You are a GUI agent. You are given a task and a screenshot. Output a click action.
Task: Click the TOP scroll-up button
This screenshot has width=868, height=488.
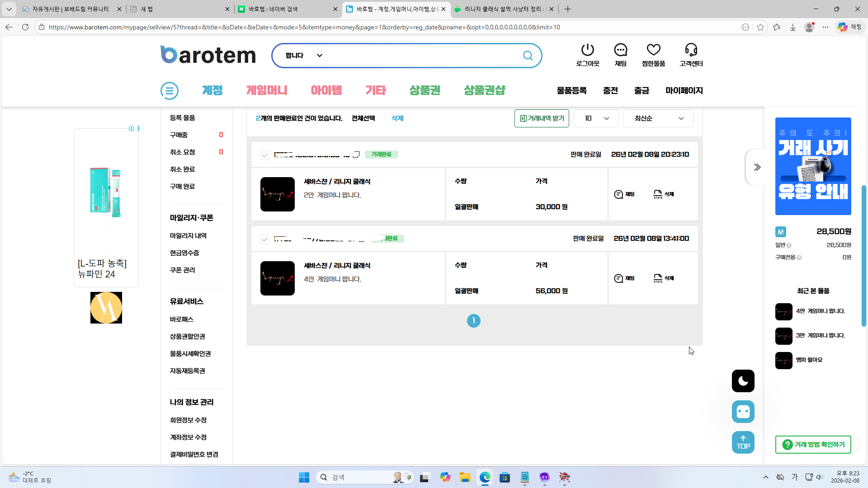click(x=743, y=442)
